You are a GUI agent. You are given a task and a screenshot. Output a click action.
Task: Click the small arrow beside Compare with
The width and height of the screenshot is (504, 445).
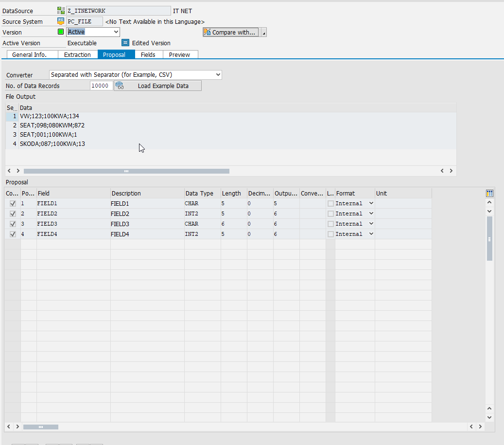264,33
